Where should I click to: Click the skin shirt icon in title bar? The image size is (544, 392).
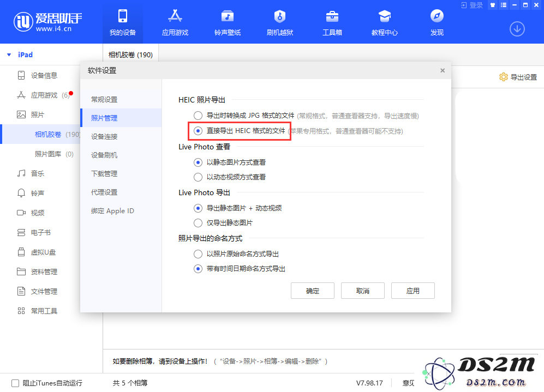[492, 5]
